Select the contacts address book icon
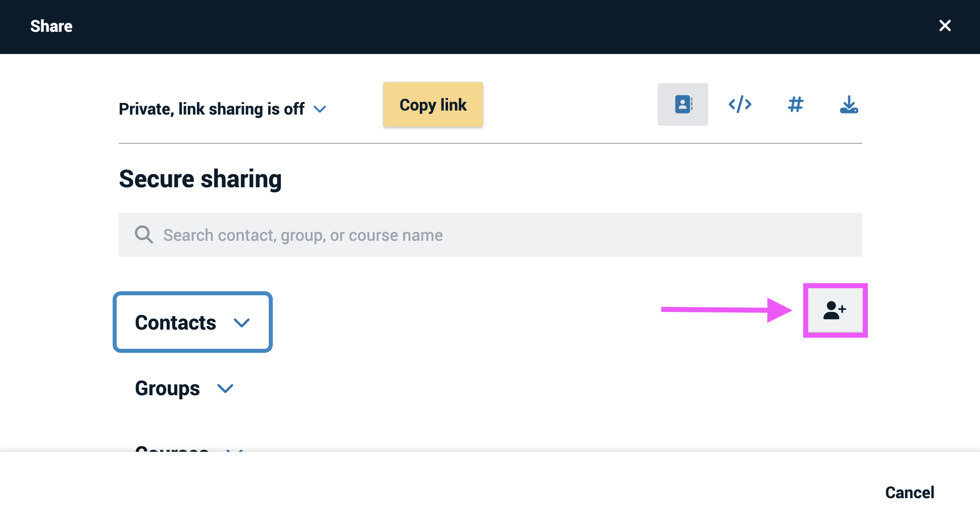The height and width of the screenshot is (529, 980). click(x=683, y=104)
